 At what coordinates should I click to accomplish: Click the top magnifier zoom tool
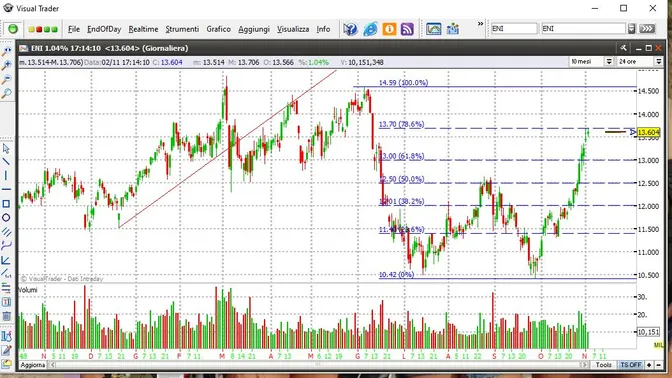point(6,51)
